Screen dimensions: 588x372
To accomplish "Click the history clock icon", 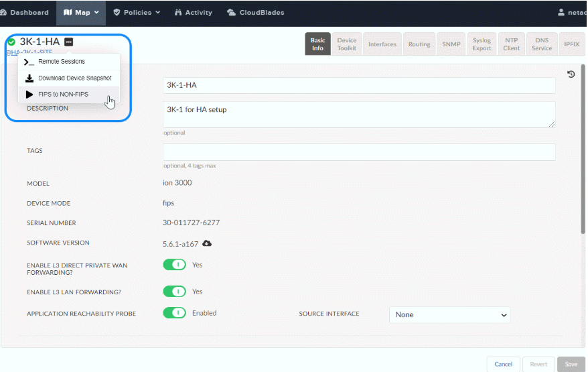I will click(x=571, y=74).
